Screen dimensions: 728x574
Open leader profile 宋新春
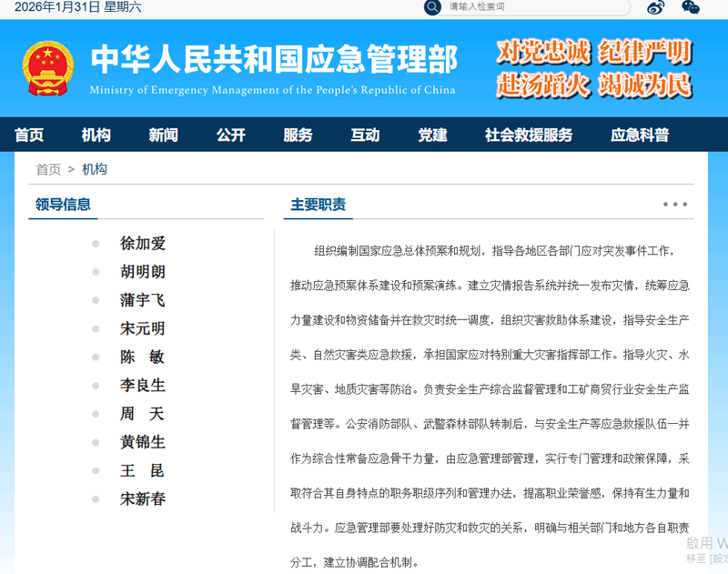click(x=143, y=498)
